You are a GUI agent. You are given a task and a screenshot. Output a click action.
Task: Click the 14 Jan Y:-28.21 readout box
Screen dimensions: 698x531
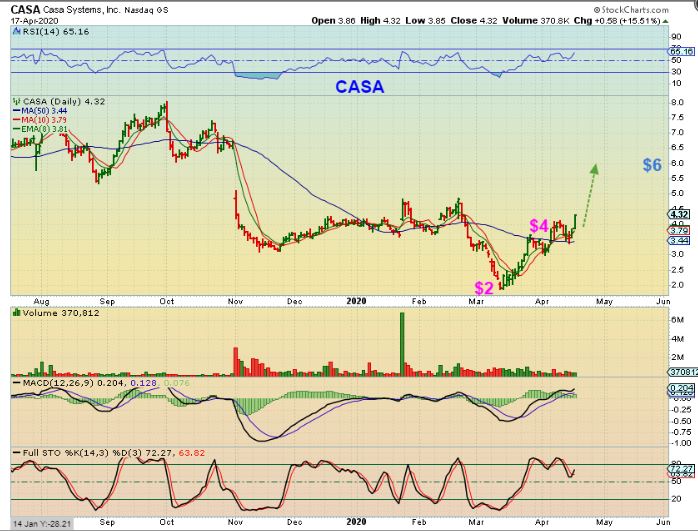coord(41,524)
